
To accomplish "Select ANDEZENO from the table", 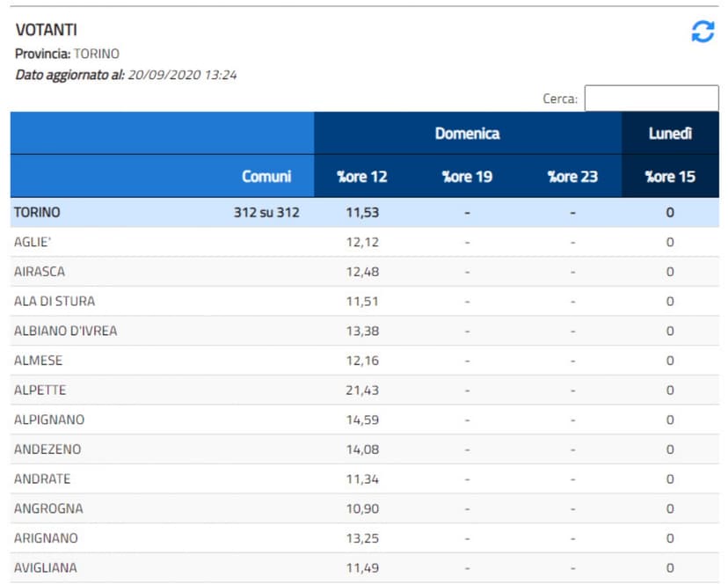I will [47, 449].
